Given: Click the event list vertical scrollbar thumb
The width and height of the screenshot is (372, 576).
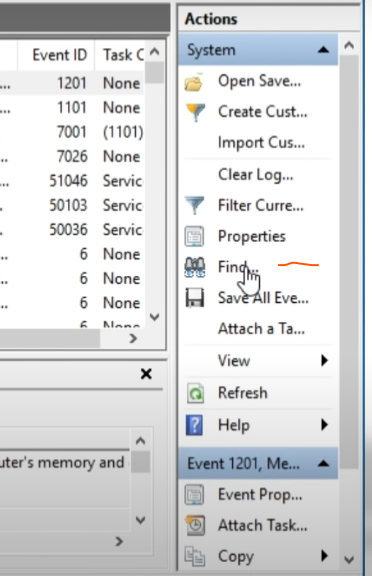Looking at the screenshot, I should [x=155, y=73].
